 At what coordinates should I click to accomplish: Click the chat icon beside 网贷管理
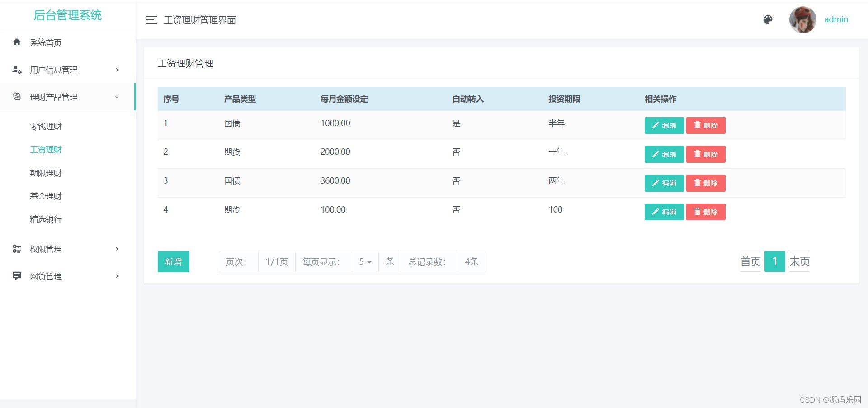[x=16, y=276]
